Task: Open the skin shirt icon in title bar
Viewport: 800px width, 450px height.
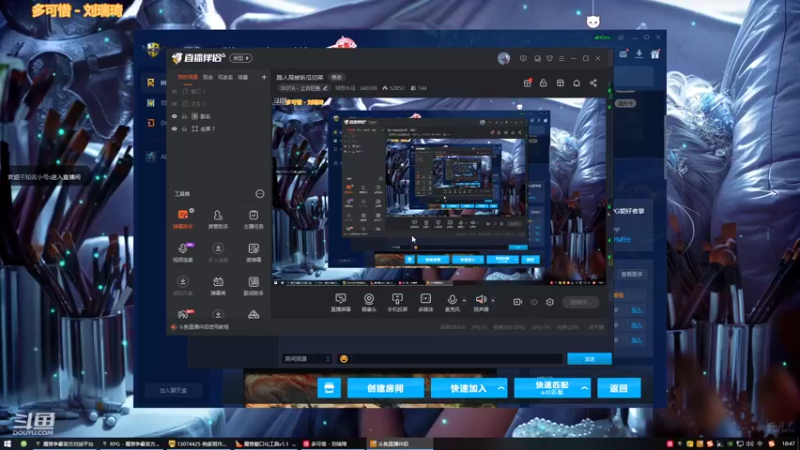Action: pyautogui.click(x=549, y=58)
